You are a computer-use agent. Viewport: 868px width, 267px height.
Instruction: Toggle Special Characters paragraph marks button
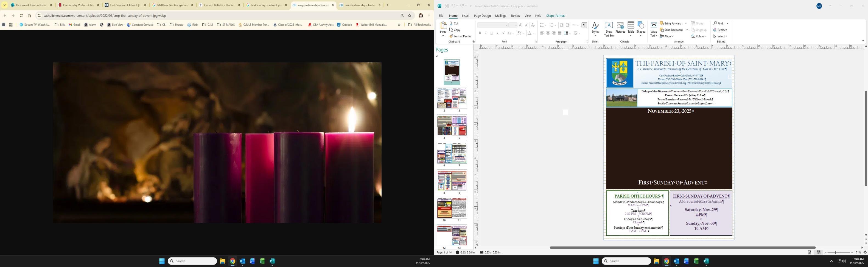[584, 25]
